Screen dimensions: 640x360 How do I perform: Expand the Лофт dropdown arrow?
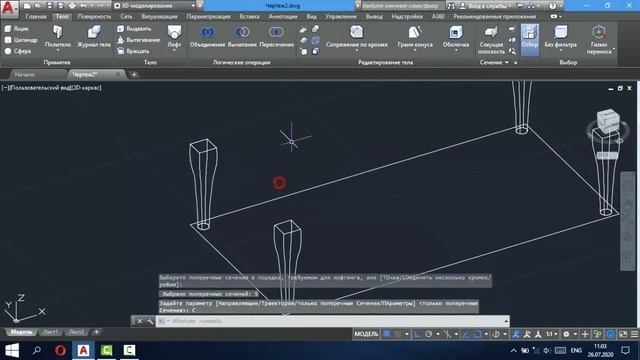[174, 50]
